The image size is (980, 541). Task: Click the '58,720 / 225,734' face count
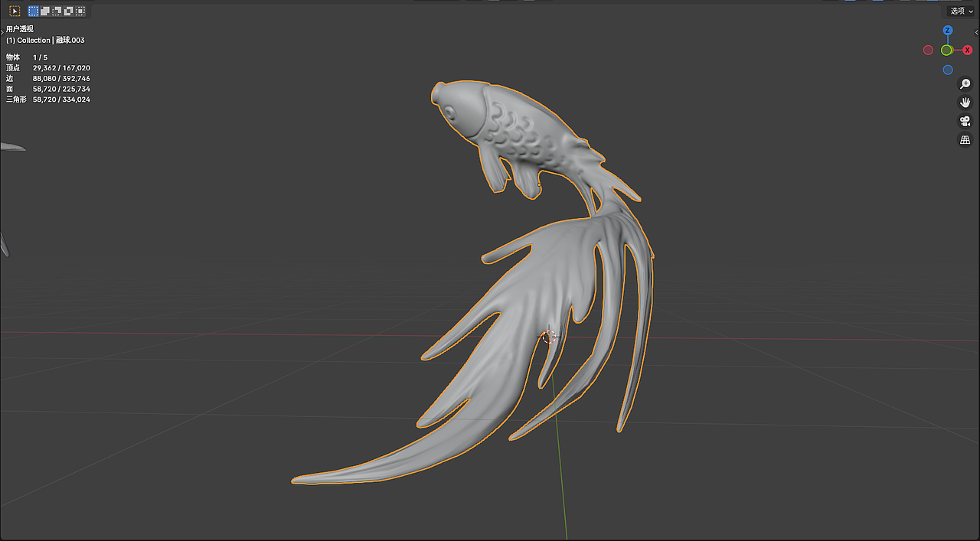pyautogui.click(x=61, y=89)
